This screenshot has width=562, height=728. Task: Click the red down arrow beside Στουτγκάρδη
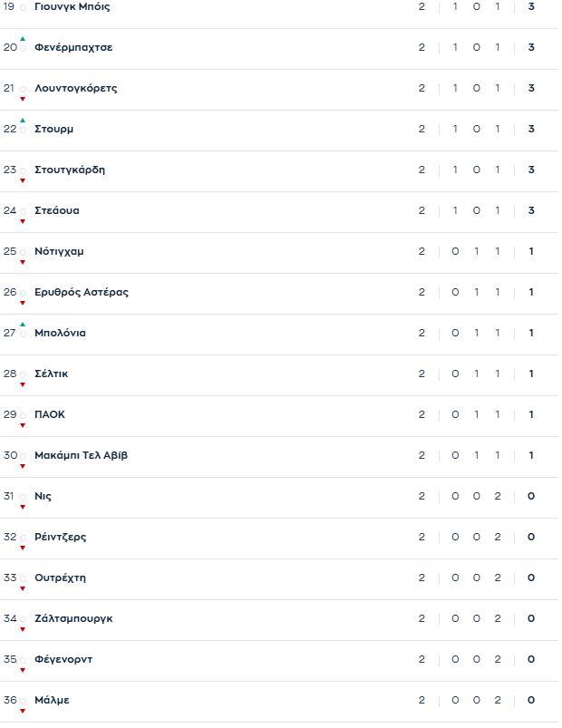pyautogui.click(x=23, y=180)
